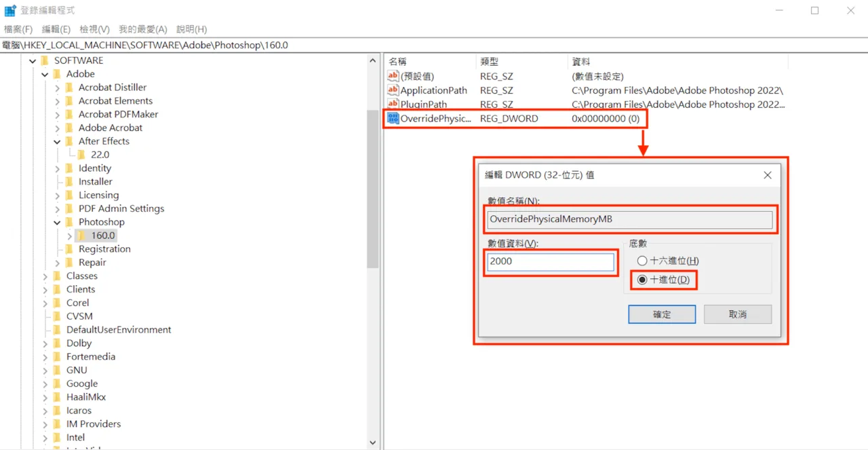The width and height of the screenshot is (868, 450).
Task: Click the tree pane scroll-down arrow
Action: coord(373,443)
